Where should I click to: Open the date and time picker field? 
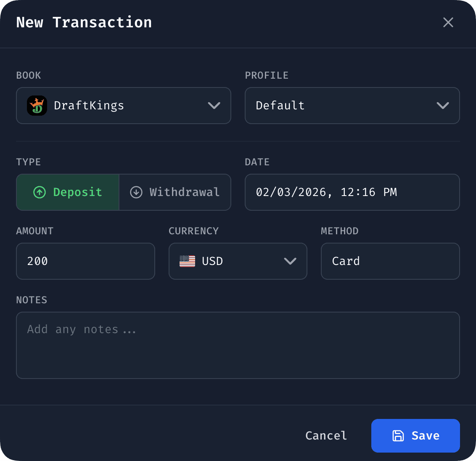pyautogui.click(x=352, y=192)
